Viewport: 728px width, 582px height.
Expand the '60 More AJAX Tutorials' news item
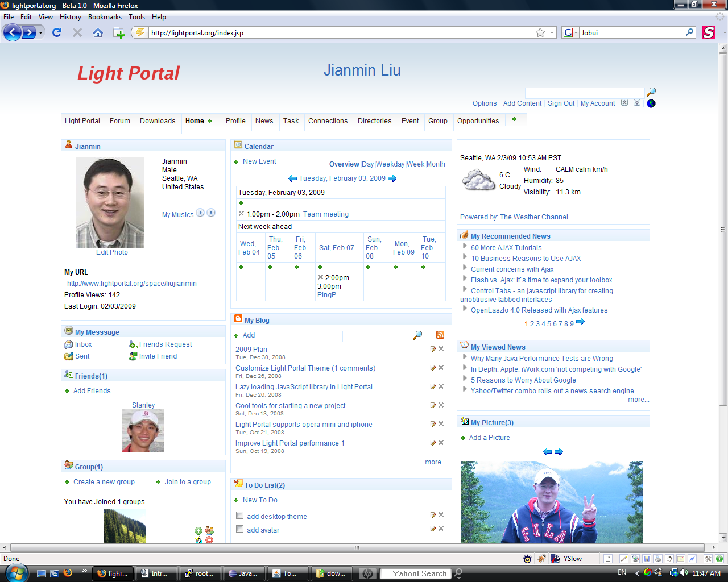pyautogui.click(x=465, y=247)
